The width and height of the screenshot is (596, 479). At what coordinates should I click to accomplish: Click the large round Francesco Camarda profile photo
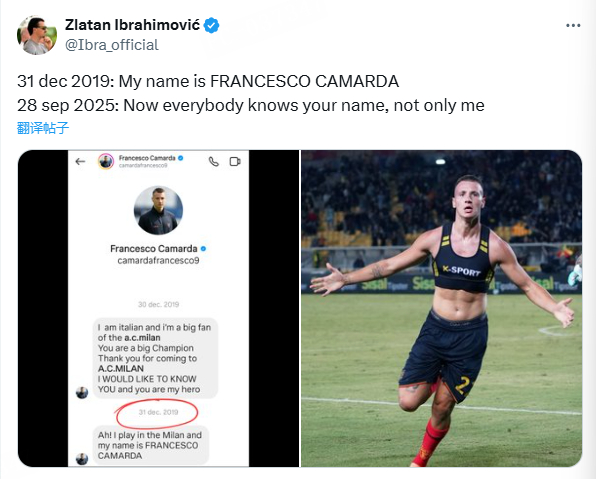click(158, 210)
